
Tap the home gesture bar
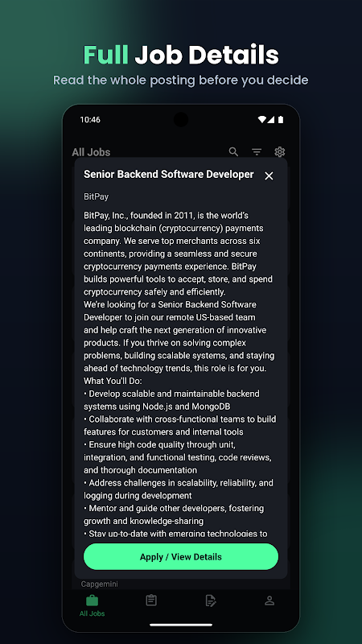point(181,625)
